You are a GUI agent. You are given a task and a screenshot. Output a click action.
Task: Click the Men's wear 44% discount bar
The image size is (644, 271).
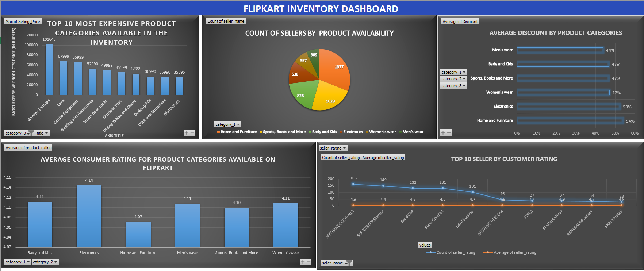pos(560,50)
